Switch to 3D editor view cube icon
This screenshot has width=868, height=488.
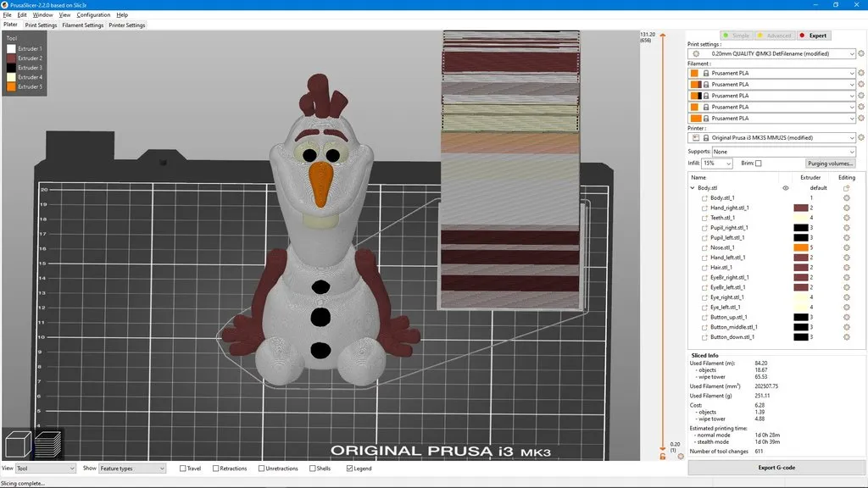pyautogui.click(x=18, y=444)
